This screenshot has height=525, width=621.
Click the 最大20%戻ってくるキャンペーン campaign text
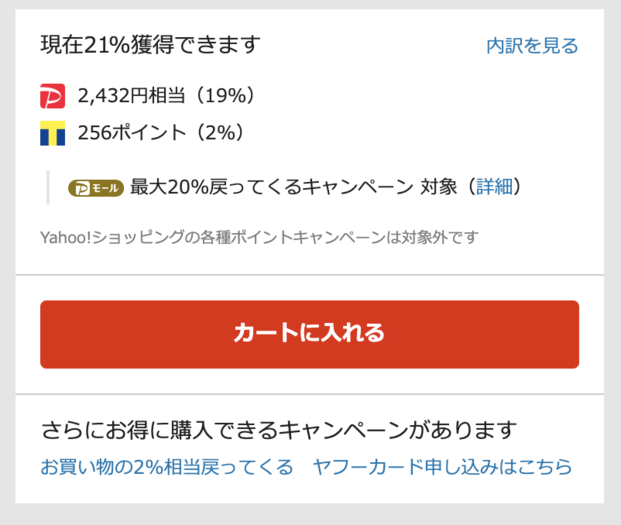pos(272,187)
